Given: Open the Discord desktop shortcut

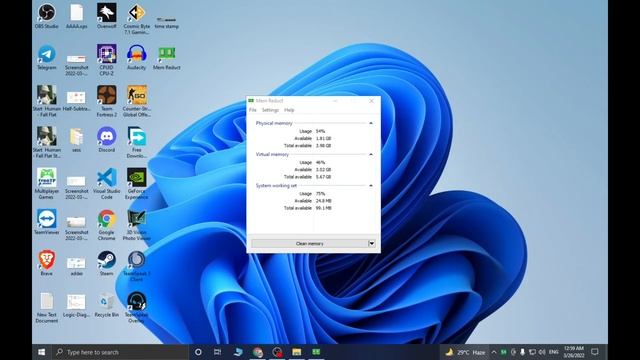Looking at the screenshot, I should coord(107,140).
